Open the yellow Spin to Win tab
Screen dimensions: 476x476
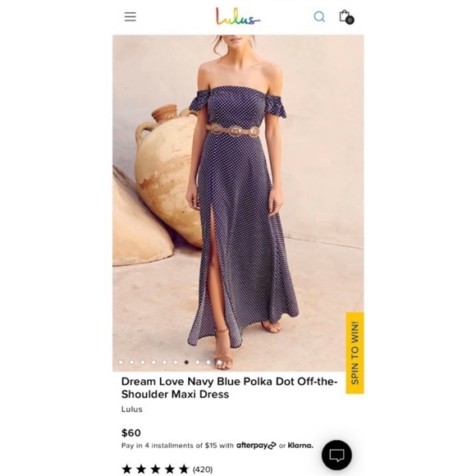(x=355, y=353)
